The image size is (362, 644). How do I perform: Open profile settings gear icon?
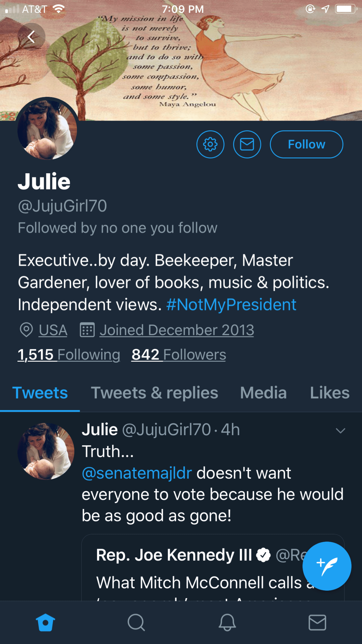[210, 144]
